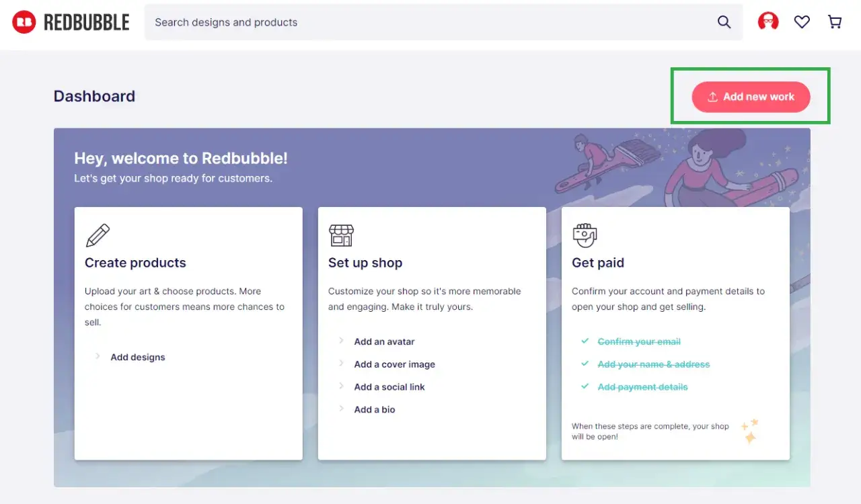Viewport: 861px width, 504px height.
Task: Click the pencil icon above Create products
Action: (98, 235)
